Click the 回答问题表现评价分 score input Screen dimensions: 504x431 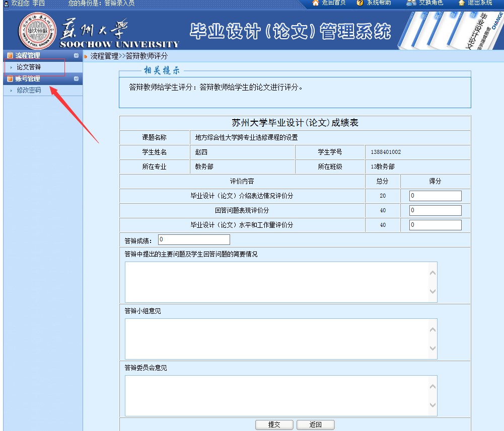click(435, 211)
